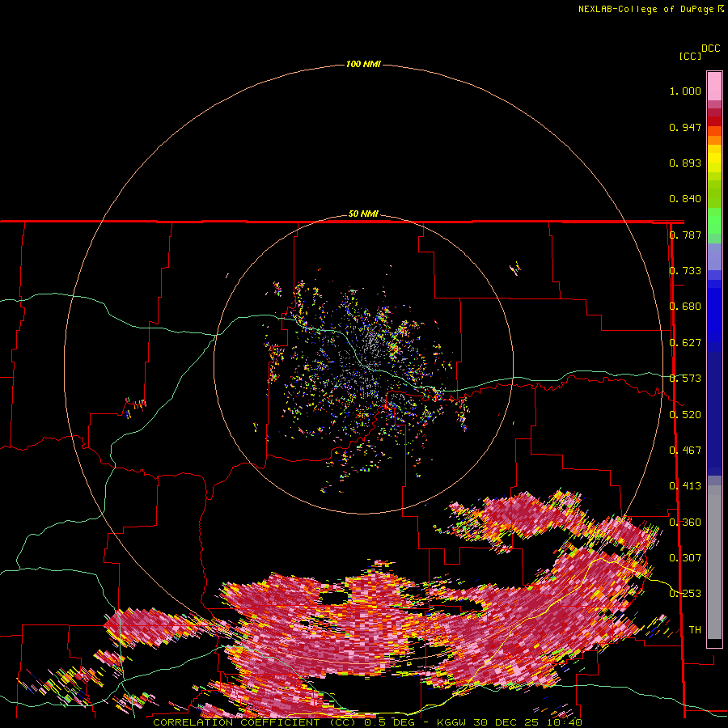This screenshot has width=728, height=728.
Task: Click the 0.307 color scale value
Action: pyautogui.click(x=685, y=558)
